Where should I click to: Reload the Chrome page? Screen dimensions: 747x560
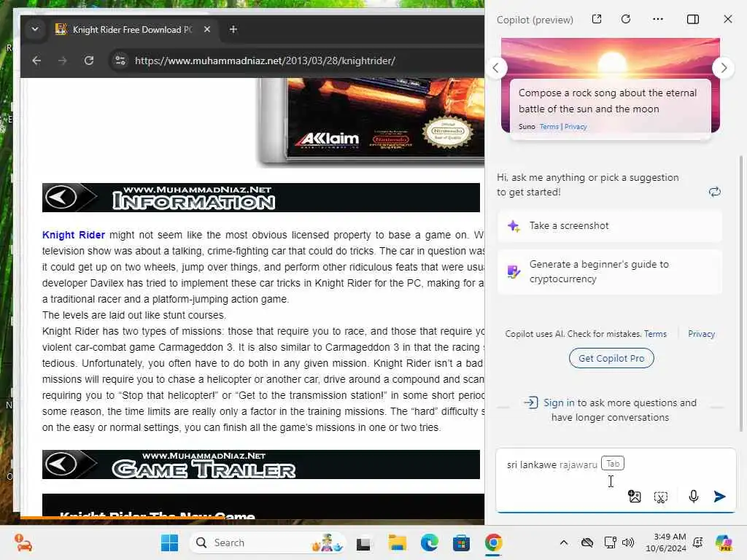click(88, 61)
